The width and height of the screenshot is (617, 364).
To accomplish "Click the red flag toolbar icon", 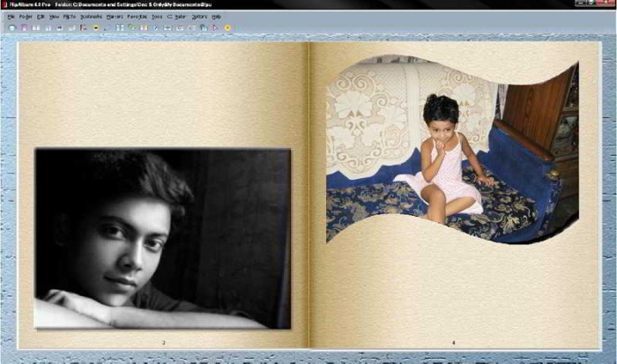I will pos(83,28).
